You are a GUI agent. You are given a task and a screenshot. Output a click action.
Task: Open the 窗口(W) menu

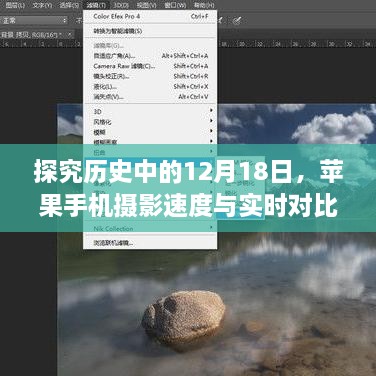click(x=175, y=5)
